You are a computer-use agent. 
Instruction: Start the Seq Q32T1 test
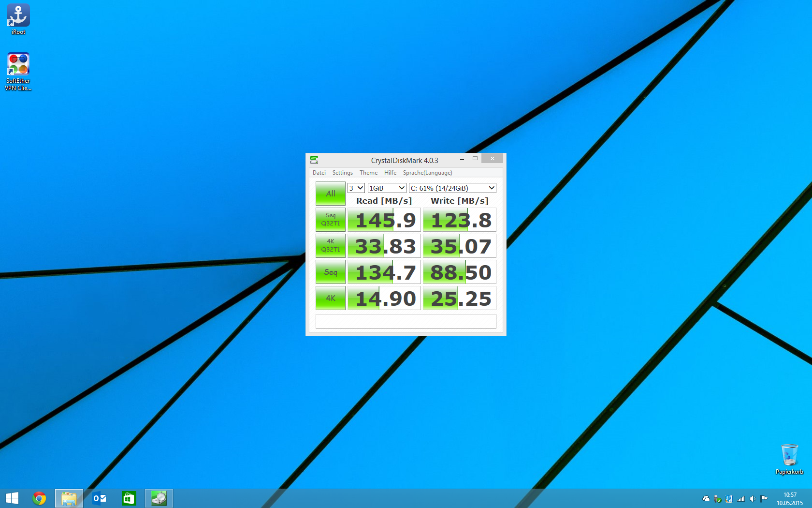[331, 220]
